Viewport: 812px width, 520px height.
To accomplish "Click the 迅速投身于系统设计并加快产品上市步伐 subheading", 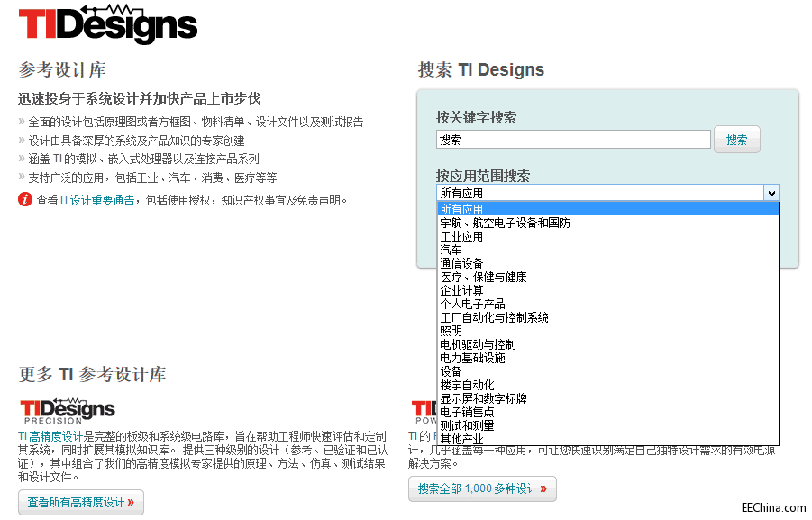I will [140, 98].
